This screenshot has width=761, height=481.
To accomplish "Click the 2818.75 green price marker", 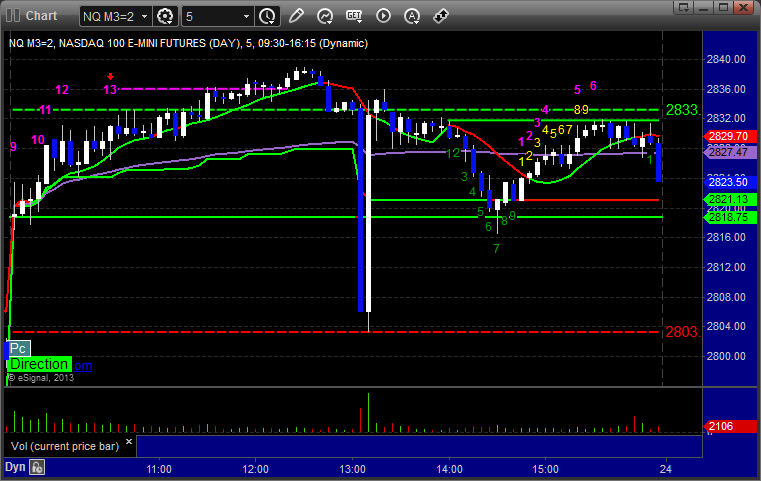I will point(729,217).
